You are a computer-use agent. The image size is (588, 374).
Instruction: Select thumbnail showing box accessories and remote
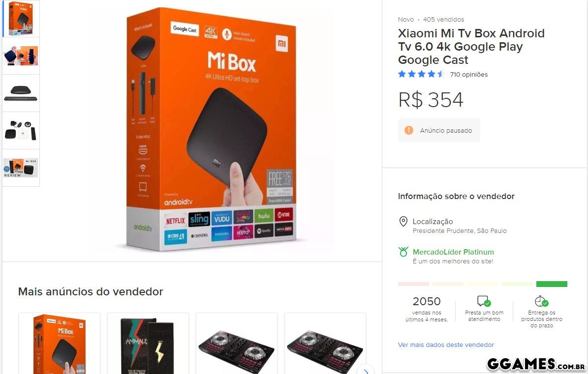(21, 131)
